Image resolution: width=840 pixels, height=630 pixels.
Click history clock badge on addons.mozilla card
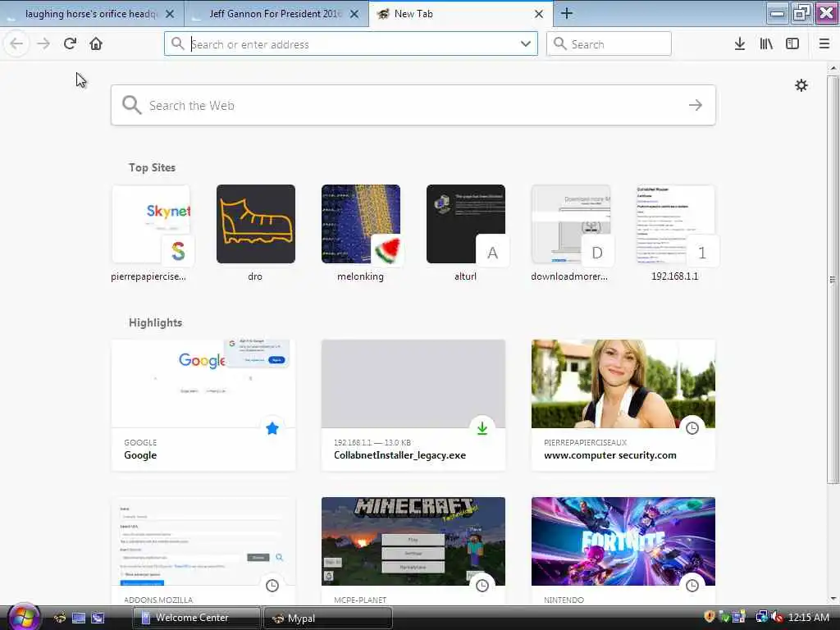point(272,586)
